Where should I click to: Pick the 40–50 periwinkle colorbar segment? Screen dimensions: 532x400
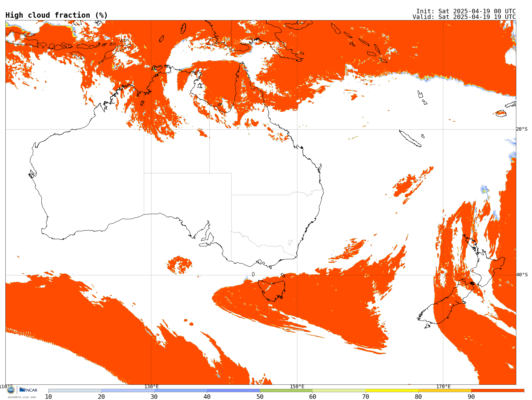[233, 391]
